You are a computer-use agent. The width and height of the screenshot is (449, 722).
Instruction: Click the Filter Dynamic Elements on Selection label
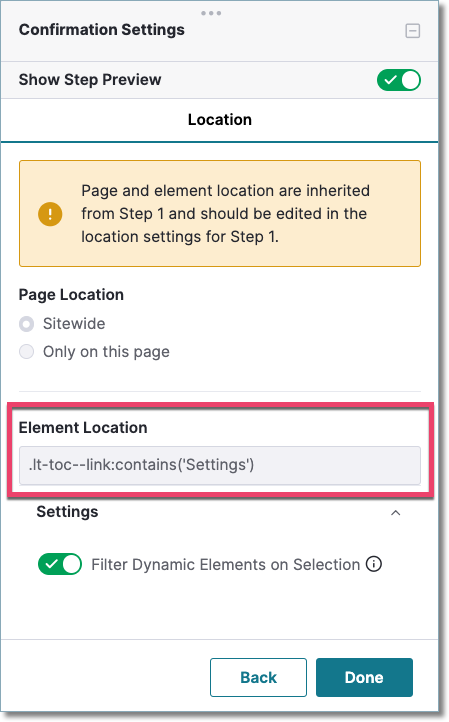[226, 565]
